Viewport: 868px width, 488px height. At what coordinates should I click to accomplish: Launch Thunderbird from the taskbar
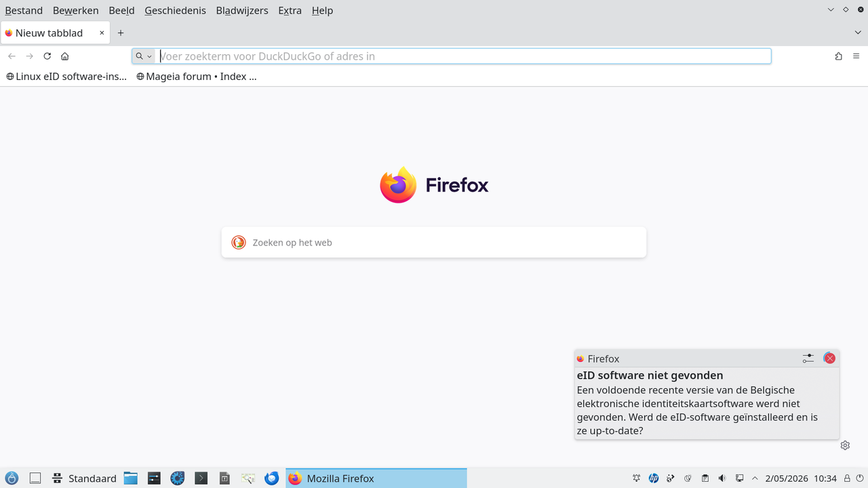point(272,479)
